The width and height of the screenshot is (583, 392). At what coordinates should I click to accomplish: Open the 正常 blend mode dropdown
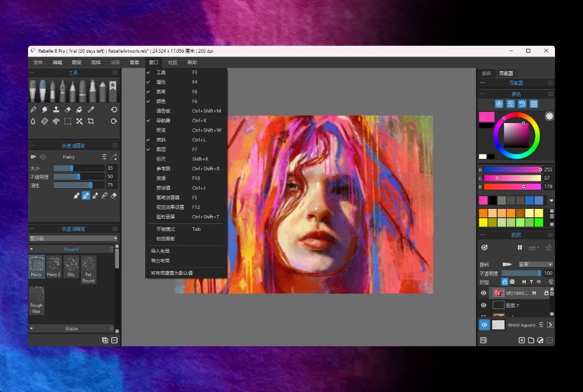tap(535, 264)
